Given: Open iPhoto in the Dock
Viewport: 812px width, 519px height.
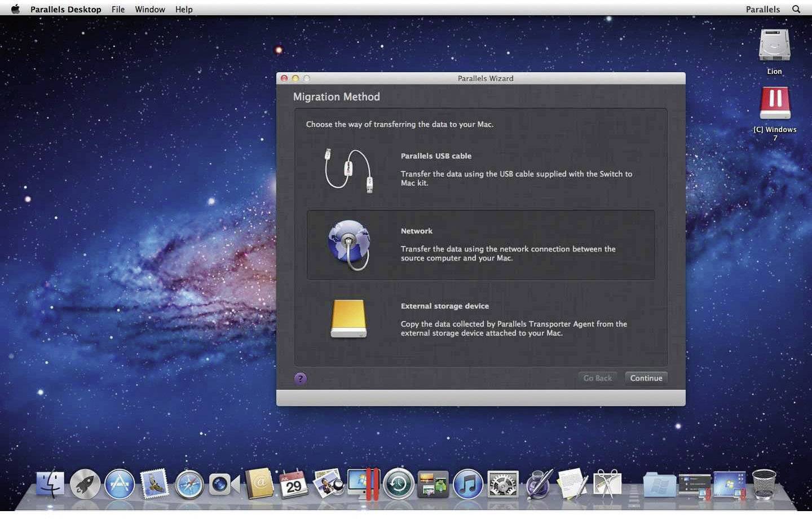Looking at the screenshot, I should (x=328, y=483).
